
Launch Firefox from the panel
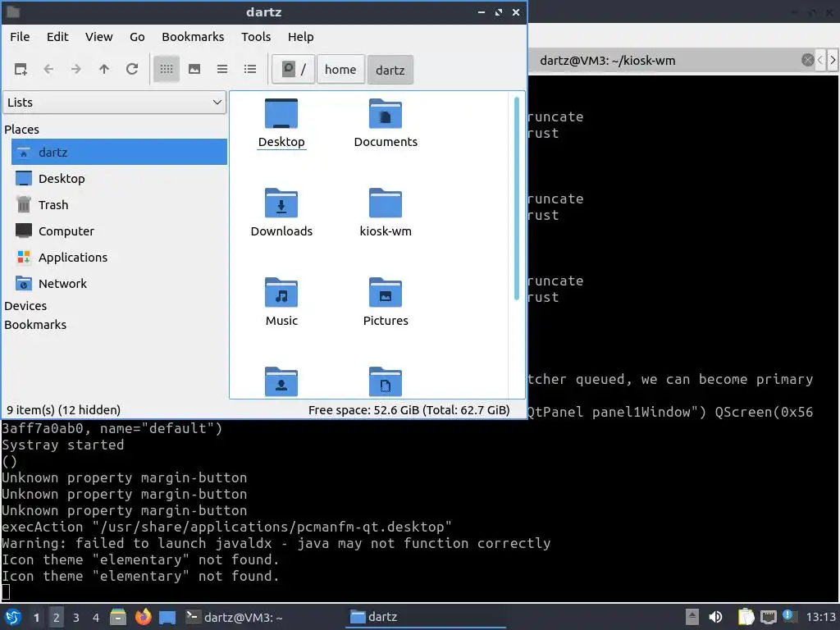tap(143, 617)
